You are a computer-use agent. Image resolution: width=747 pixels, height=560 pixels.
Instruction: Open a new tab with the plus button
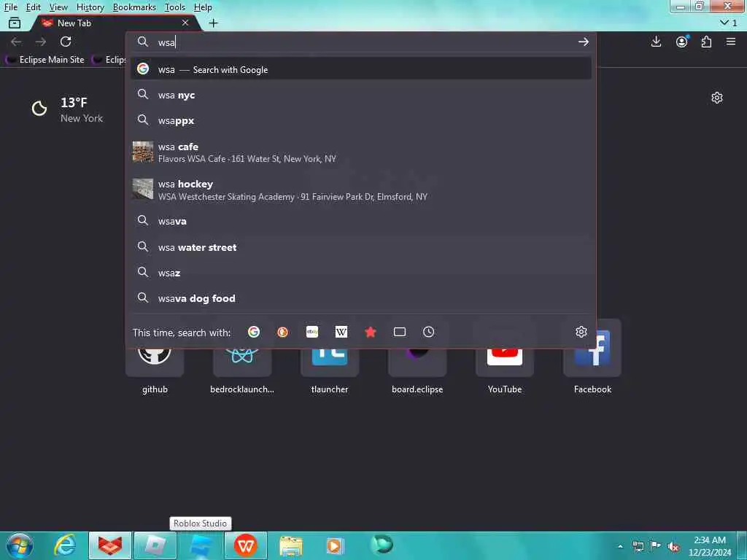pos(214,23)
